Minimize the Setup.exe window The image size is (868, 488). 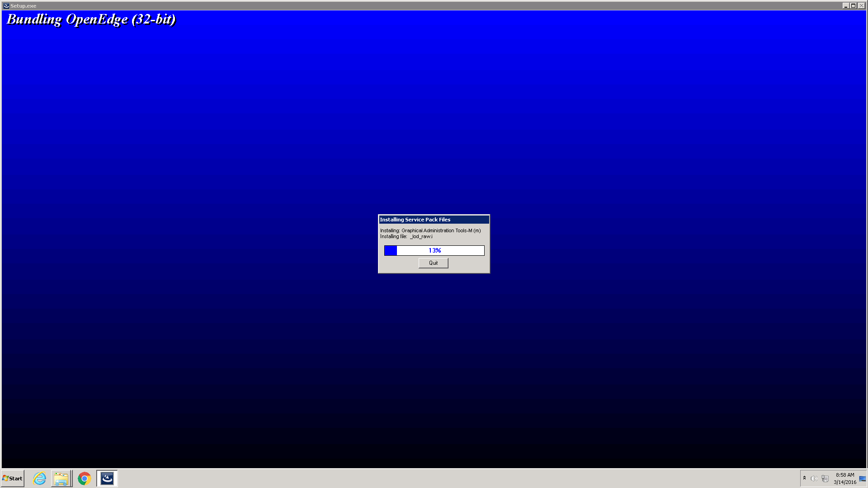(x=845, y=6)
